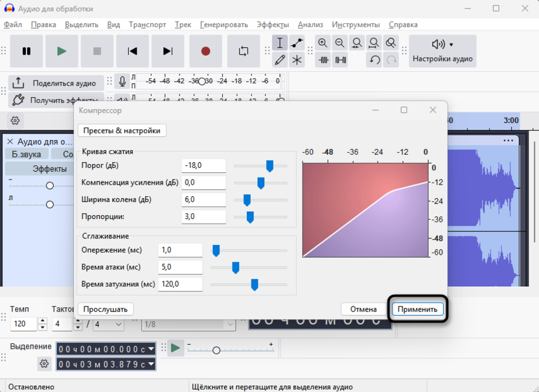Open the Генерировать menu
The image size is (539, 392).
(224, 25)
